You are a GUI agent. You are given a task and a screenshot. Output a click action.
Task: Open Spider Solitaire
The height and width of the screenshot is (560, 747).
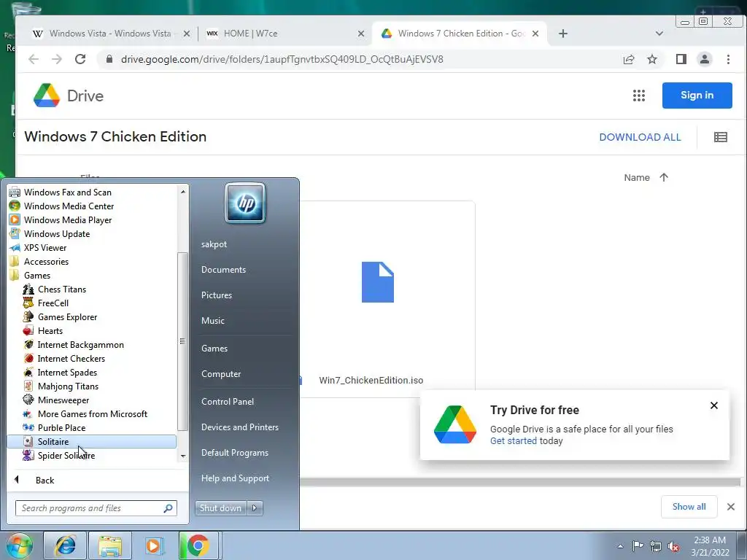(66, 455)
